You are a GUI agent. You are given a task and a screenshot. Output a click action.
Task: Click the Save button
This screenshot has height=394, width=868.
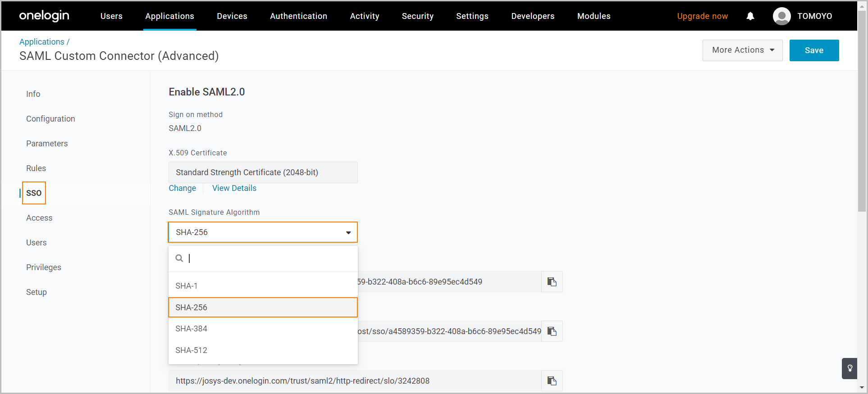point(814,50)
